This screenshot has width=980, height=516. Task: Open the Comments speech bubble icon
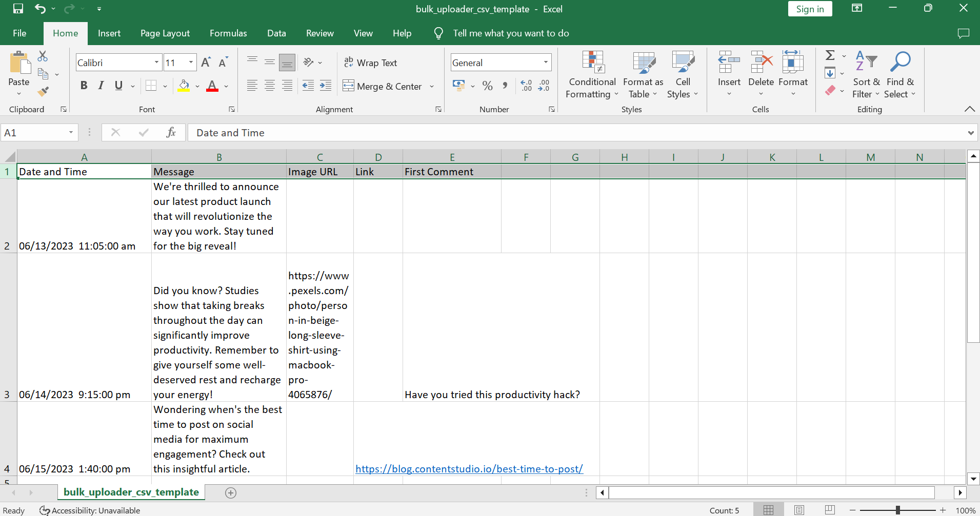coord(964,33)
